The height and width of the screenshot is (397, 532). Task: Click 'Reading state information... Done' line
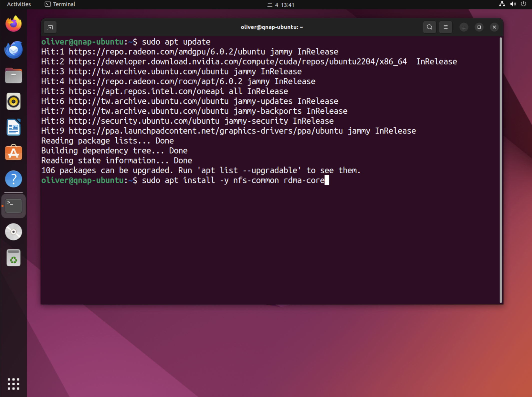117,160
